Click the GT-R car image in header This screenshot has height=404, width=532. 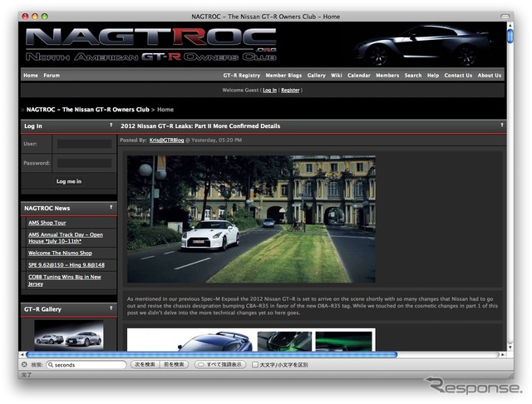(424, 45)
